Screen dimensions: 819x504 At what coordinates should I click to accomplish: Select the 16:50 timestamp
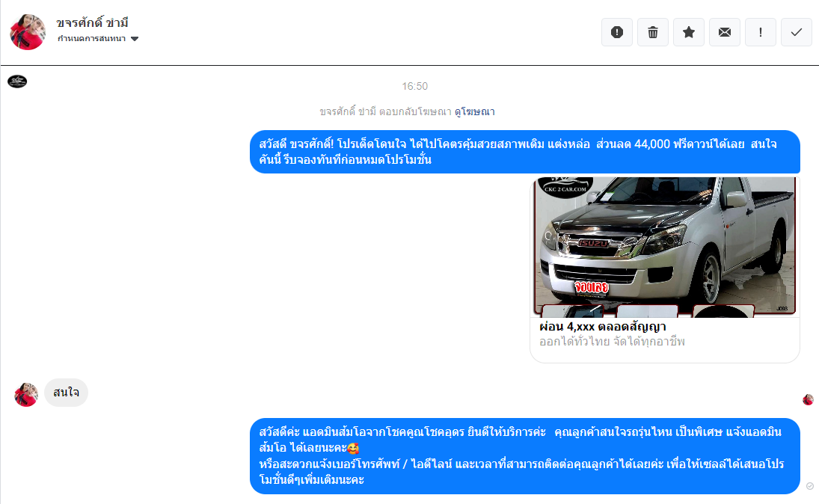[x=414, y=86]
